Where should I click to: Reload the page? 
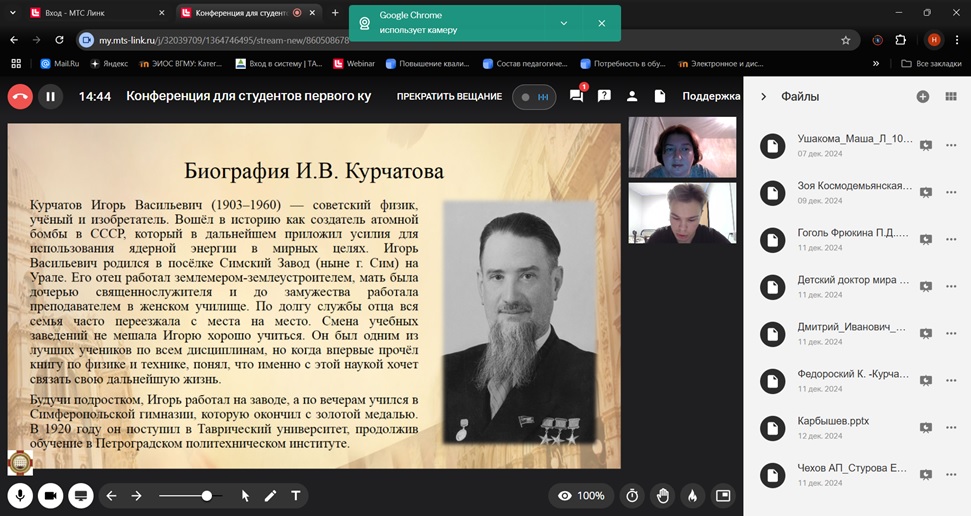[59, 40]
